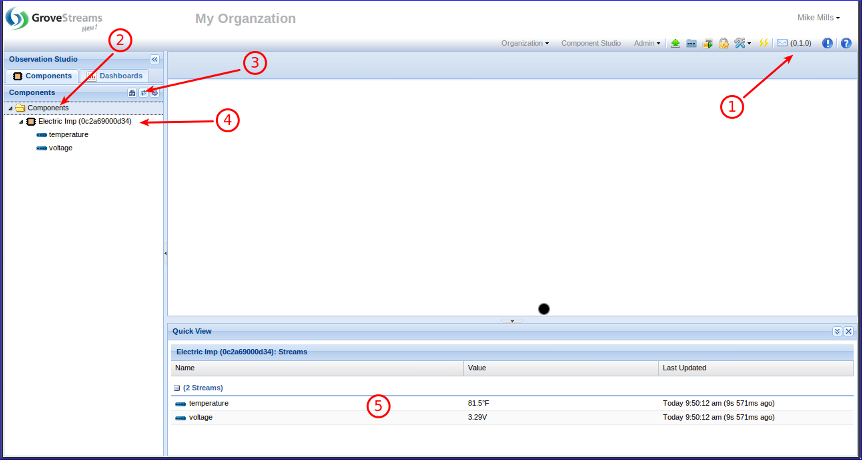Open the Admin dropdown menu
This screenshot has height=460, width=862.
[x=646, y=43]
